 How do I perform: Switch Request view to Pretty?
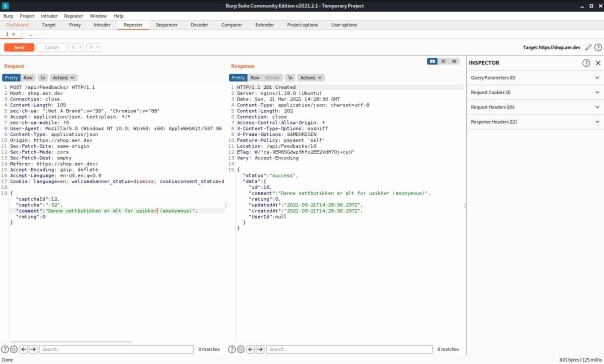tap(11, 78)
